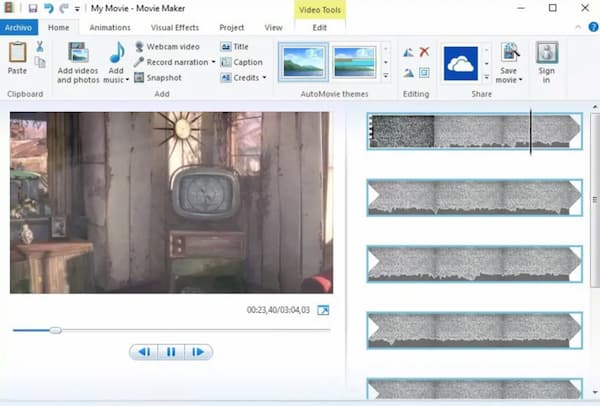The height and width of the screenshot is (406, 600).
Task: Open the Project tab
Action: pos(232,28)
